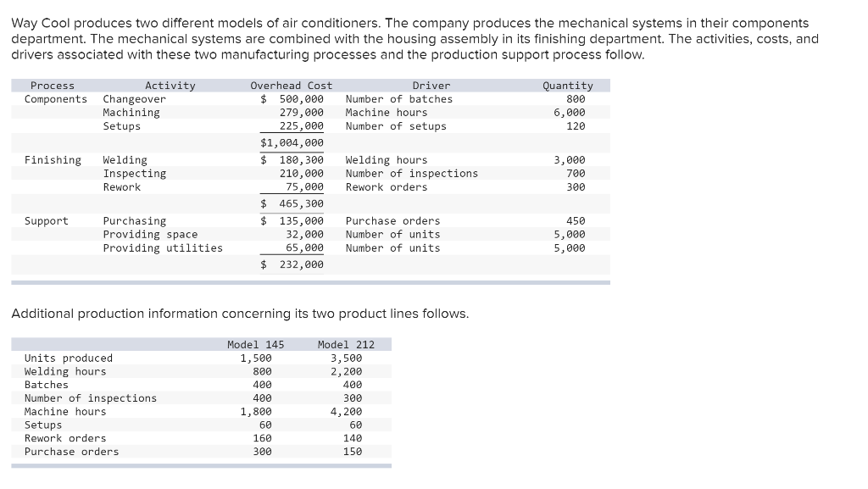Click the 'Driver' column header
868x489 pixels.
click(x=431, y=86)
